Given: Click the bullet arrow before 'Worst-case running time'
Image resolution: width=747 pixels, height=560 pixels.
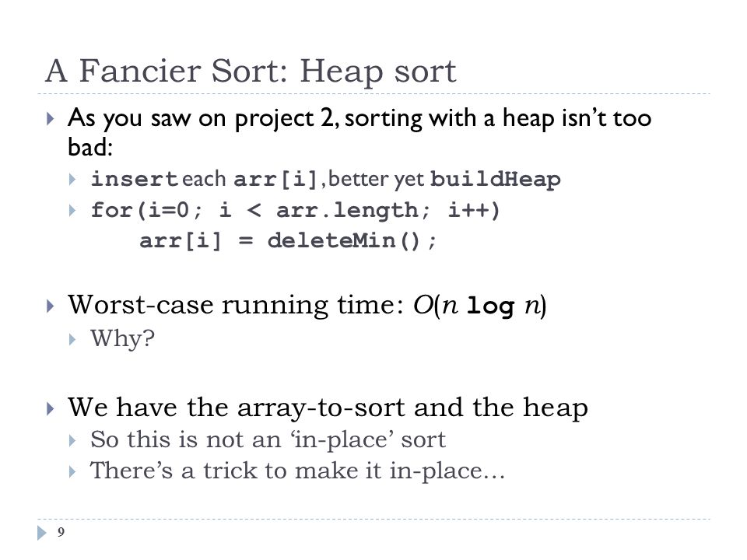Looking at the screenshot, I should click(51, 306).
